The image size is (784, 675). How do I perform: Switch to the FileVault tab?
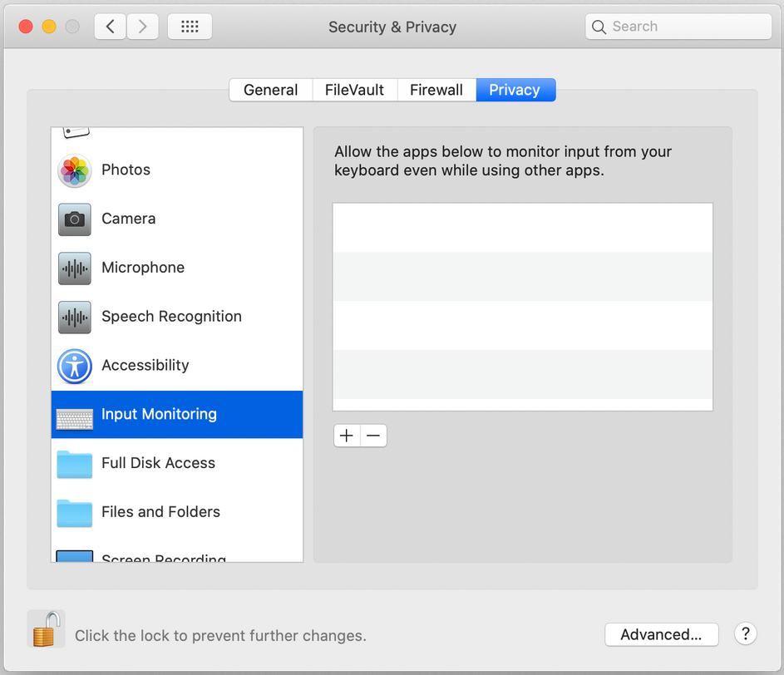tap(354, 90)
